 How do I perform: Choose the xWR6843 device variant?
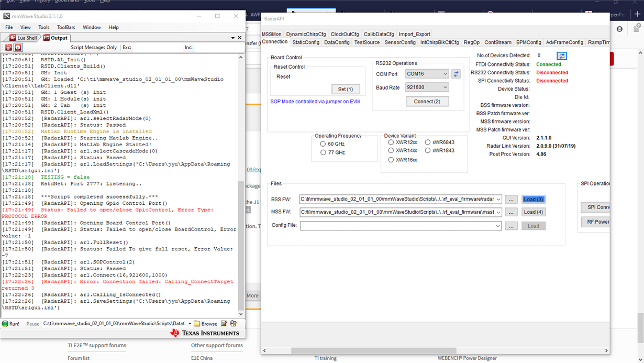point(428,142)
